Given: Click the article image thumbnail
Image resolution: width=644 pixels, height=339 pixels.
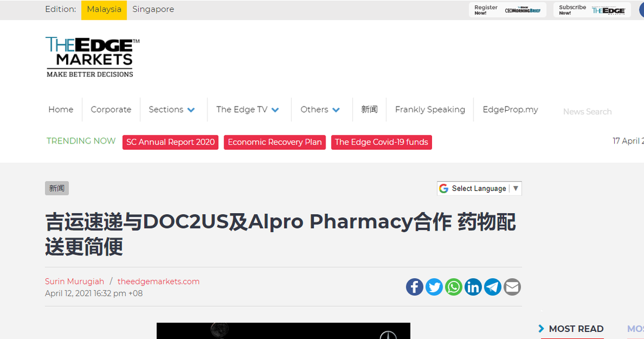Looking at the screenshot, I should pyautogui.click(x=283, y=331).
